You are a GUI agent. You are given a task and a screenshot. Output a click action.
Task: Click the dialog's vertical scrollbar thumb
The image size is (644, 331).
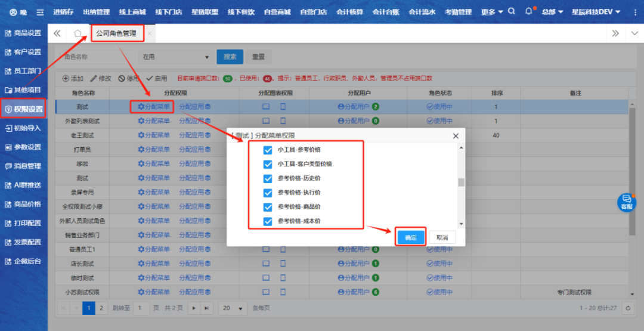[x=460, y=182]
